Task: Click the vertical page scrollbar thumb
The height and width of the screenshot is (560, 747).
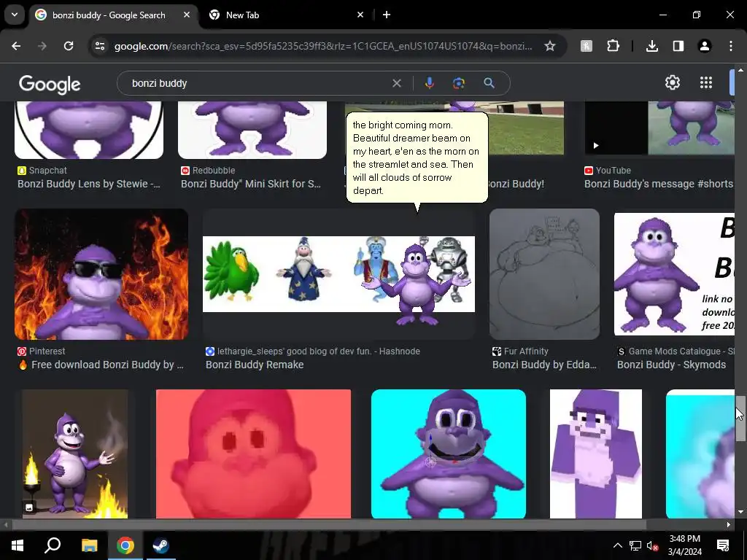Action: click(x=740, y=419)
